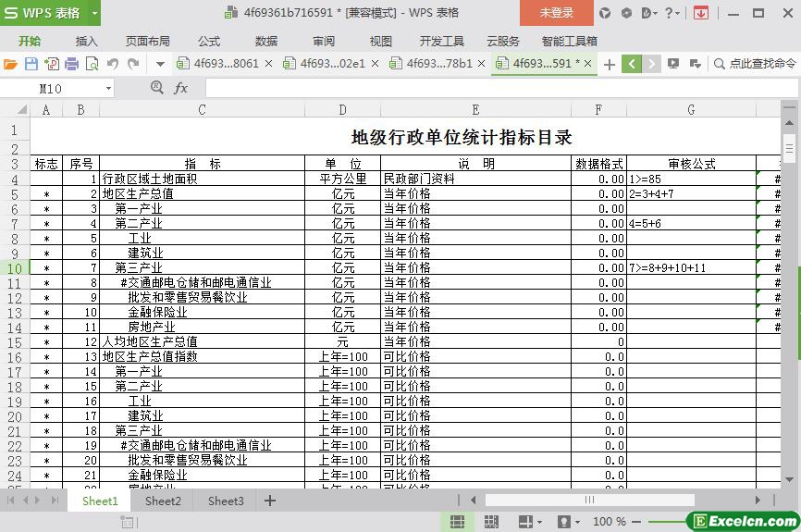Click the tab bar presentation screen icon

click(673, 64)
